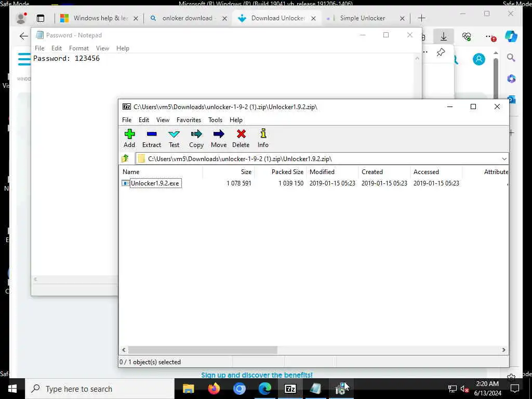Switch to 7-Zip in the taskbar
Image resolution: width=532 pixels, height=399 pixels.
point(290,389)
